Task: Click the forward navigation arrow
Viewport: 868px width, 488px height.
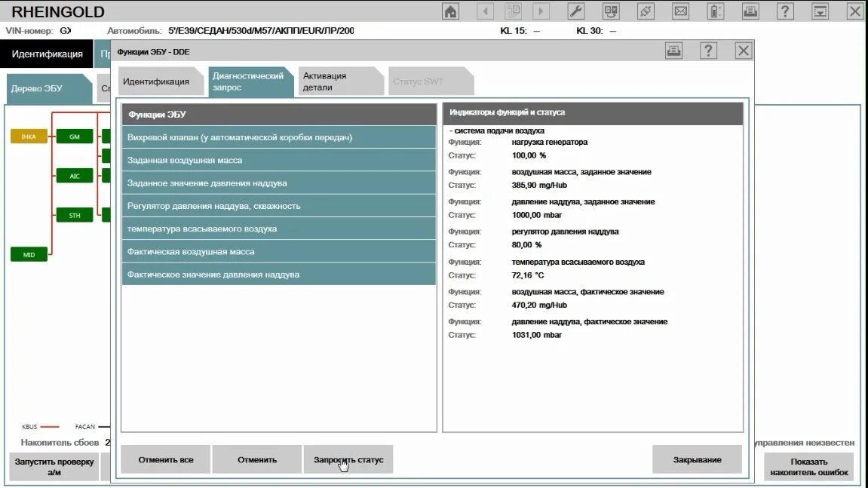Action: 541,11
